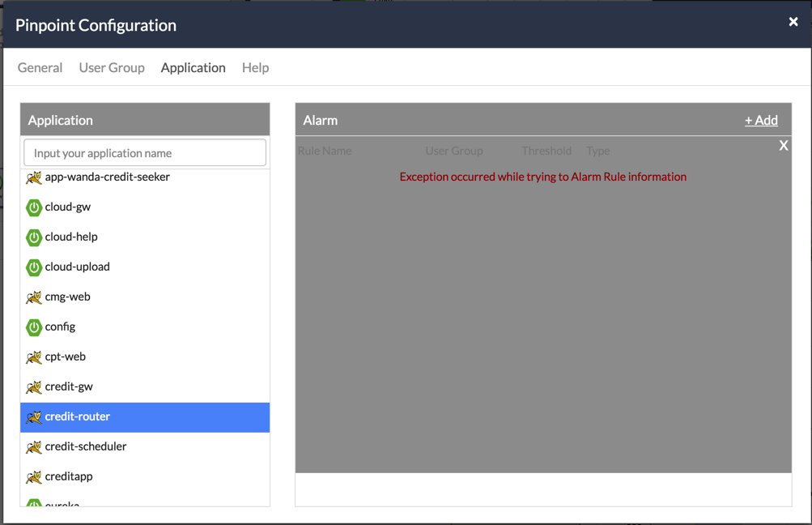The height and width of the screenshot is (525, 812).
Task: Click the Spring Boot icon beside config
Action: 34,327
